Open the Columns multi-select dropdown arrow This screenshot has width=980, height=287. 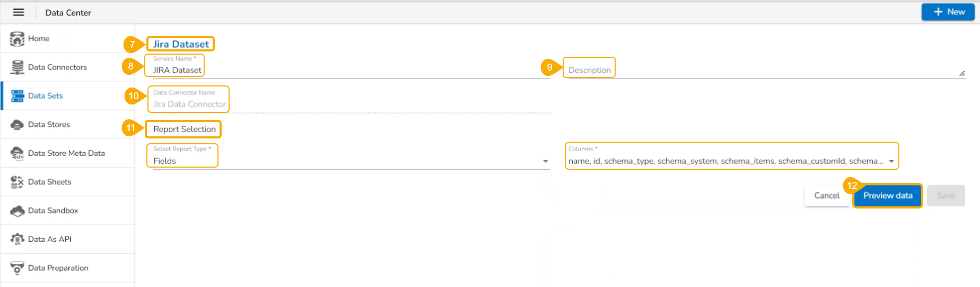891,161
